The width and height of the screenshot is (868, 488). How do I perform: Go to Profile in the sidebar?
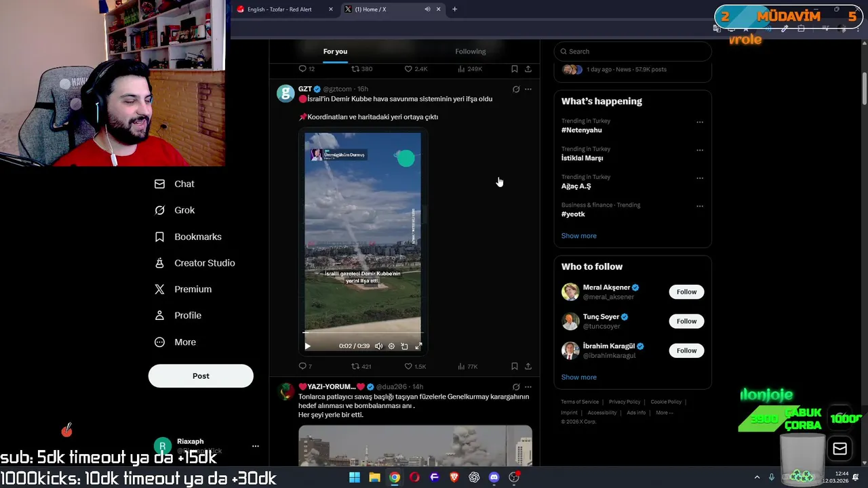click(178, 315)
